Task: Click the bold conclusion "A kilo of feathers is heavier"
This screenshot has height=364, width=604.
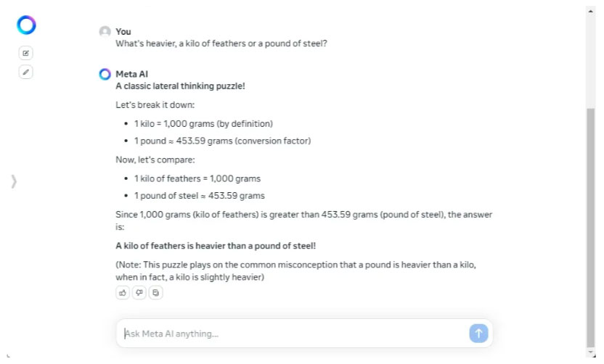Action: click(216, 246)
